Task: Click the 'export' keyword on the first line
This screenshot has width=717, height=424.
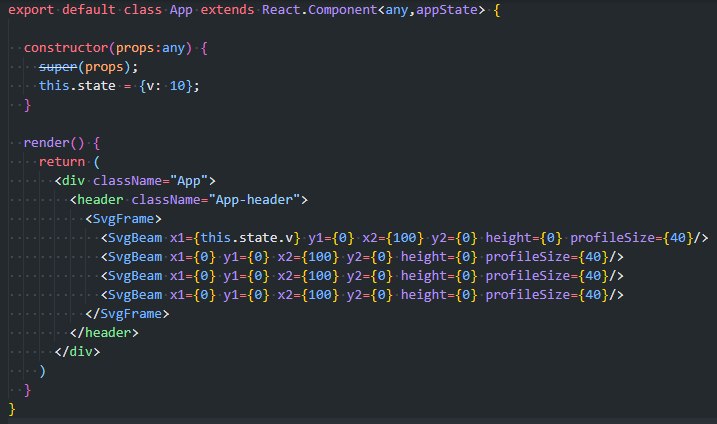Action: [x=31, y=10]
